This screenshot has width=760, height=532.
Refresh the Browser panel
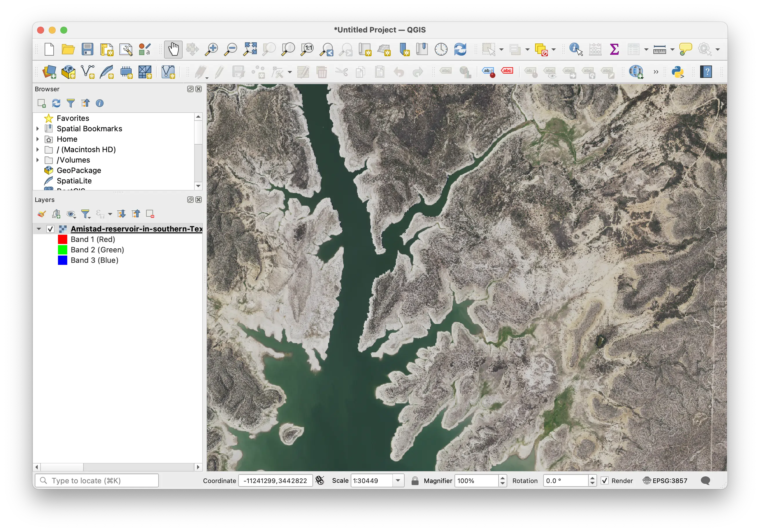56,103
